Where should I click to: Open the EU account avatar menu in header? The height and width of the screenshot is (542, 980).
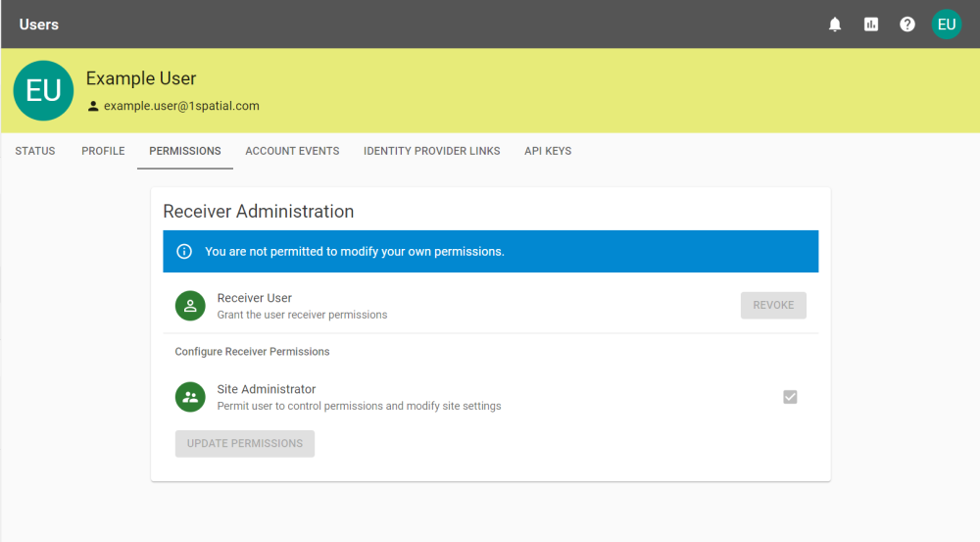[x=947, y=25]
